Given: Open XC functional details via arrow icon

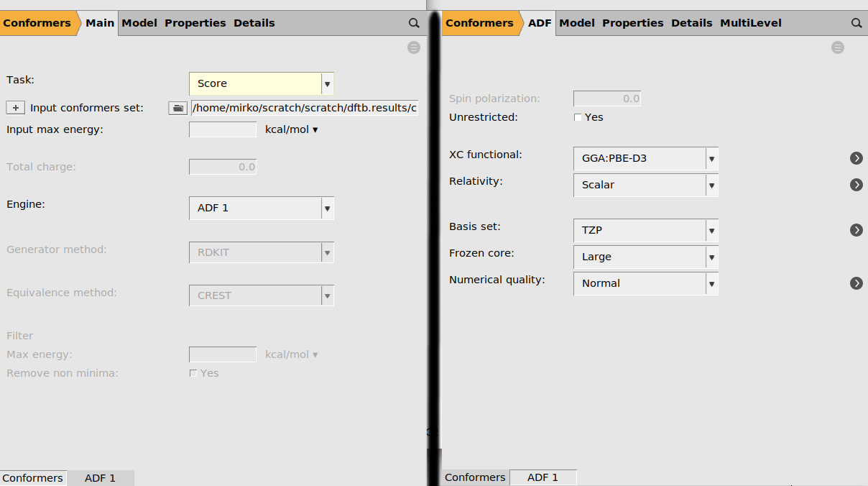Looking at the screenshot, I should coord(856,158).
